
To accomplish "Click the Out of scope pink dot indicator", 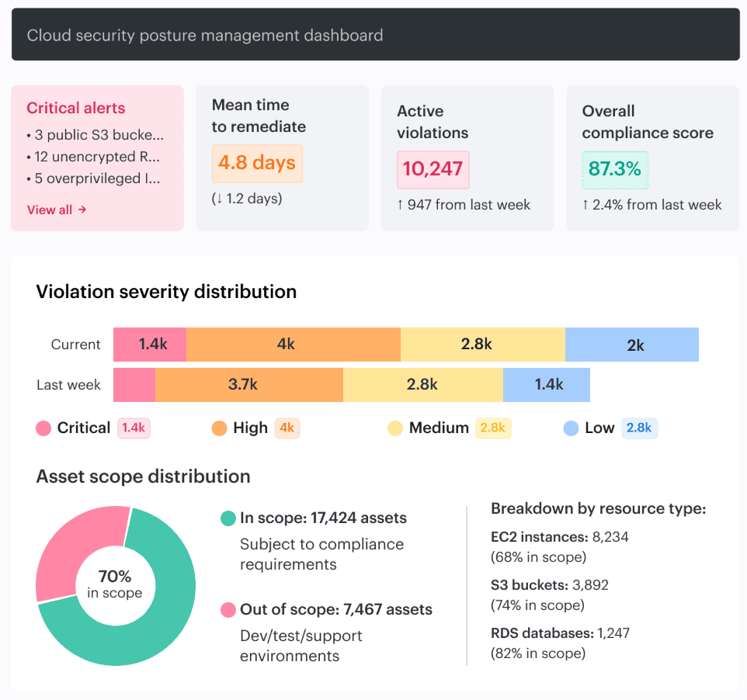I will pos(228,610).
